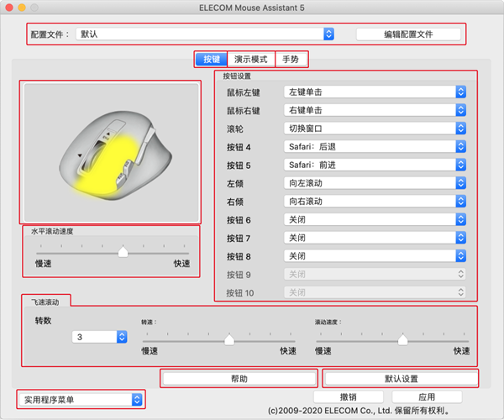Click the red window close button
The width and height of the screenshot is (504, 420).
pyautogui.click(x=9, y=8)
